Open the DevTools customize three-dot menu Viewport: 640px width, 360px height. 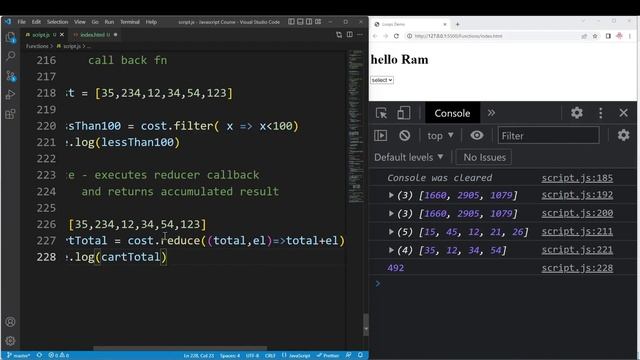[x=600, y=113]
